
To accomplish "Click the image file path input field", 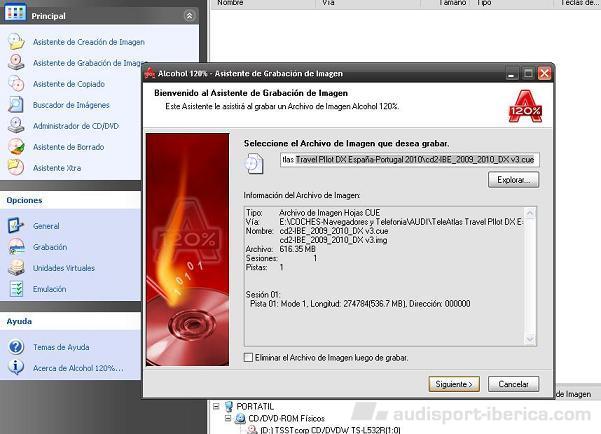I will click(410, 159).
